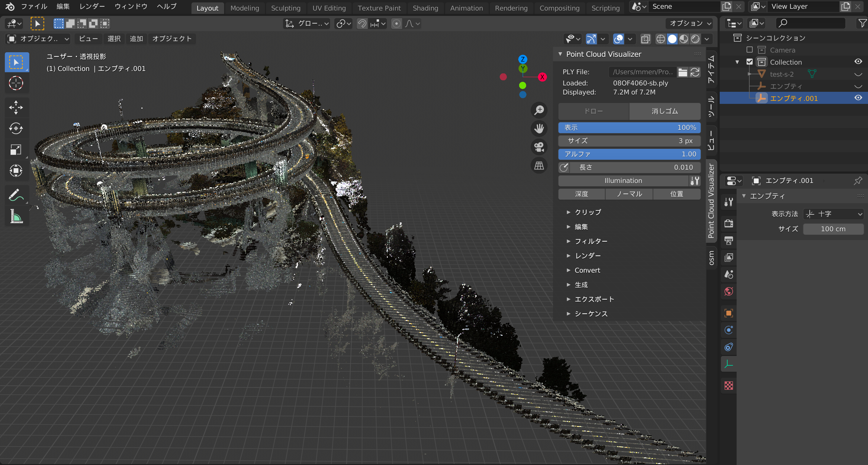Hide エンプティ.001 with eye icon
Screen dimensions: 868x465
858,98
